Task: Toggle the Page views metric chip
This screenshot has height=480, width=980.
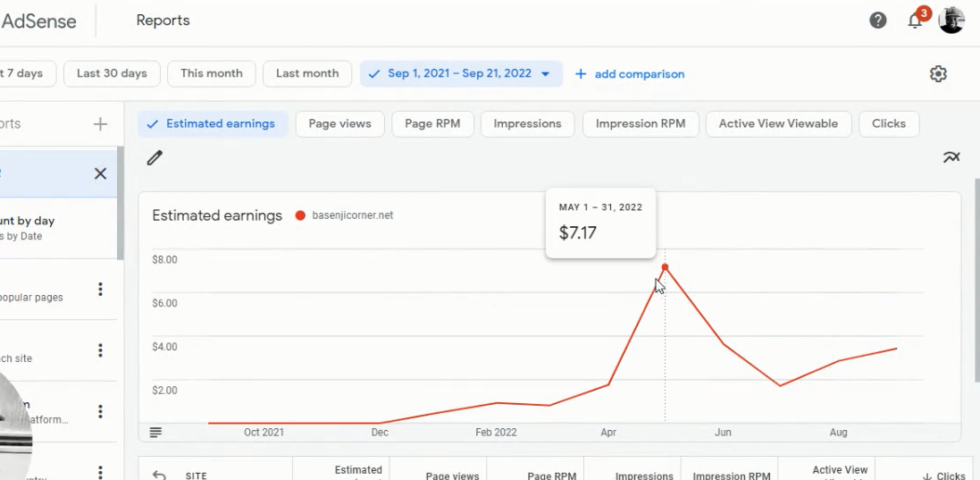Action: pyautogui.click(x=340, y=123)
